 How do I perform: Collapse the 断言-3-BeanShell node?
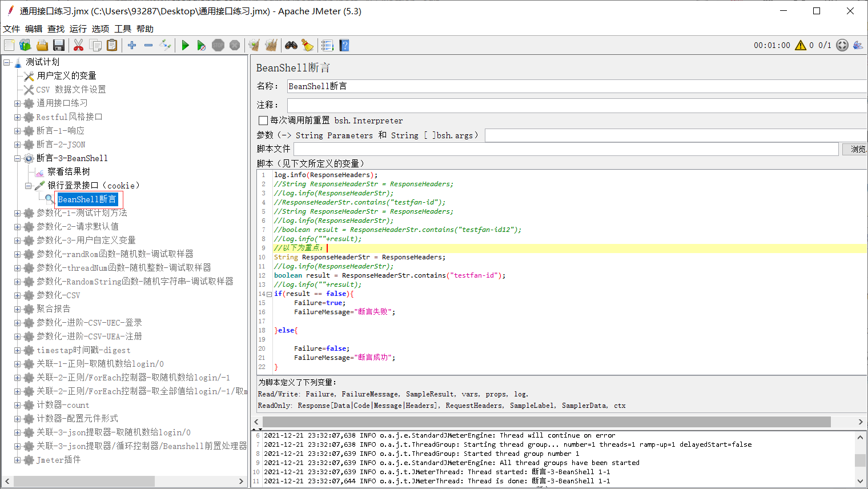17,158
